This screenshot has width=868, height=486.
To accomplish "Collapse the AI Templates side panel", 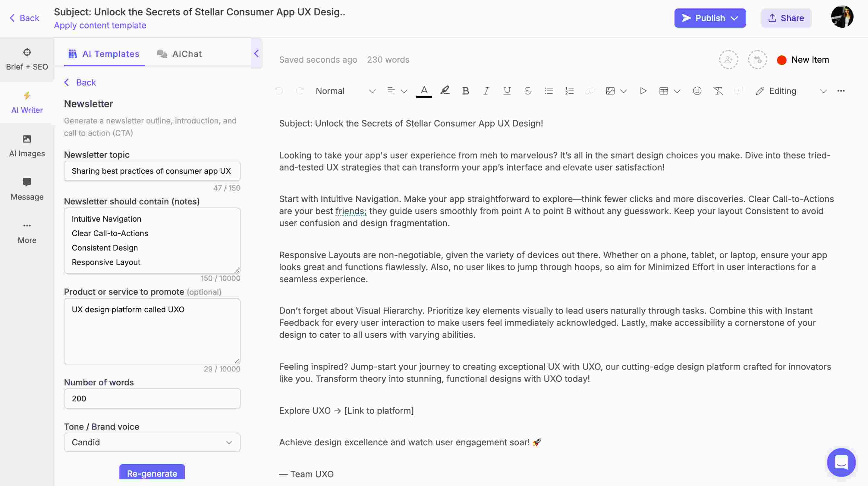I will (x=256, y=53).
